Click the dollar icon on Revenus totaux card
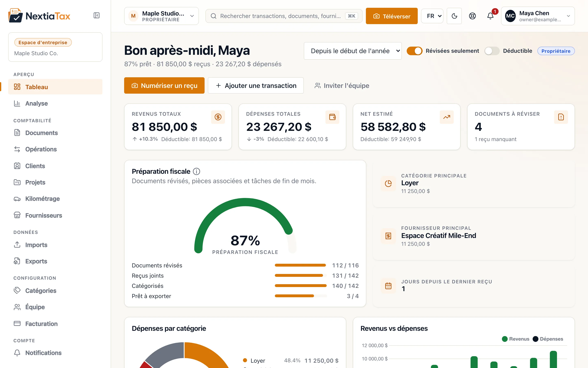The width and height of the screenshot is (588, 368). [218, 117]
